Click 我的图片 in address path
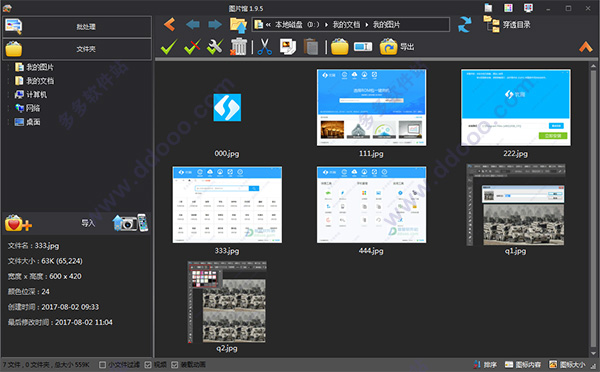This screenshot has height=372, width=600. [386, 24]
